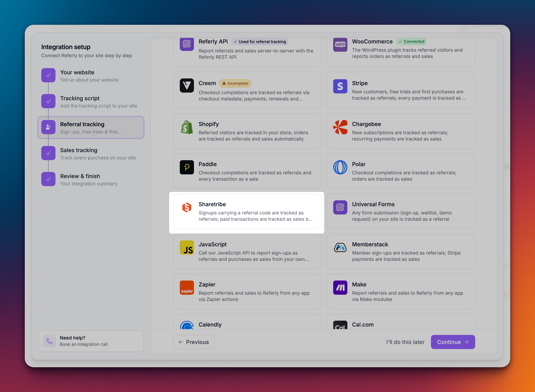Open the 'Review & finish' step label
Screen dimensions: 535x392
click(80, 176)
